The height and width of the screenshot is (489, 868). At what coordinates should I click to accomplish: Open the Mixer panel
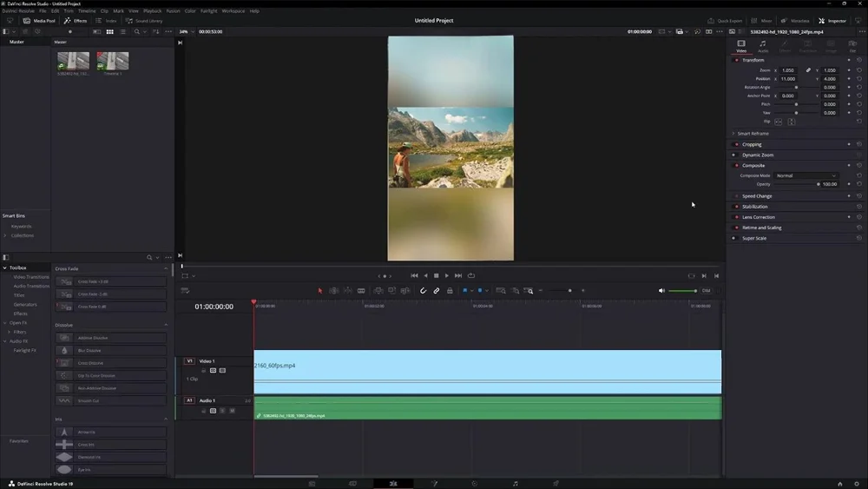[x=762, y=21]
